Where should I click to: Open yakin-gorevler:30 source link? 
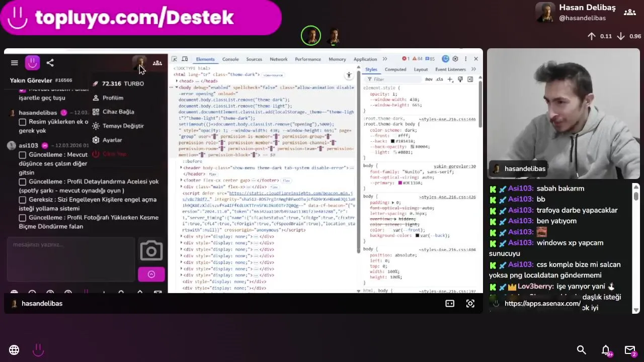point(455,166)
